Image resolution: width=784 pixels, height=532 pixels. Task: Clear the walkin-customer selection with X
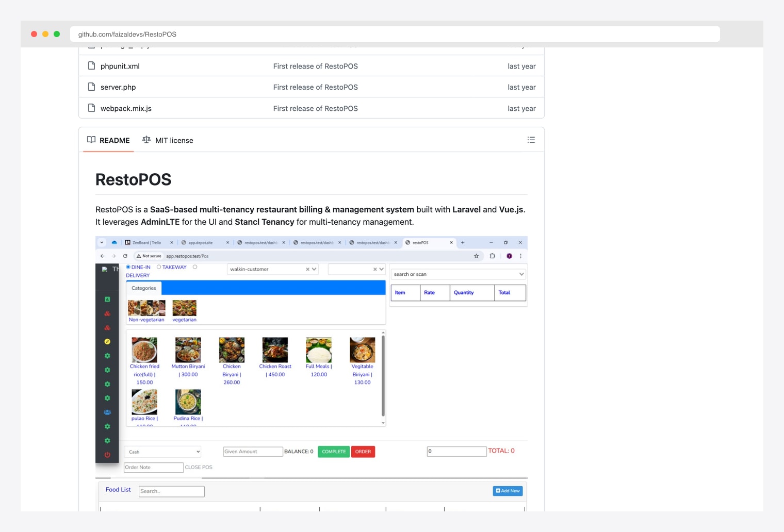[x=307, y=269]
